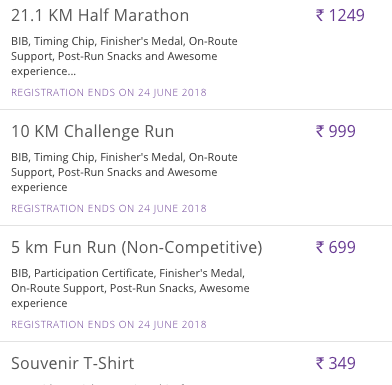Open the Souvenir T-Shirt item
The height and width of the screenshot is (385, 392).
[73, 363]
